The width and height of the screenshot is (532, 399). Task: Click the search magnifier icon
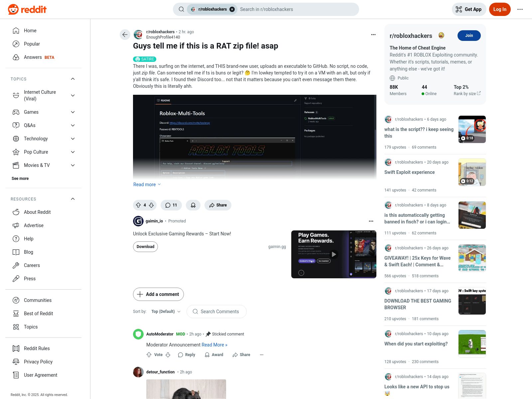(x=181, y=9)
